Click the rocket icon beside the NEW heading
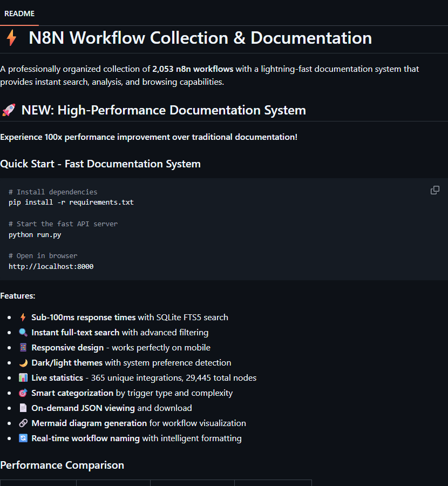 click(x=9, y=110)
